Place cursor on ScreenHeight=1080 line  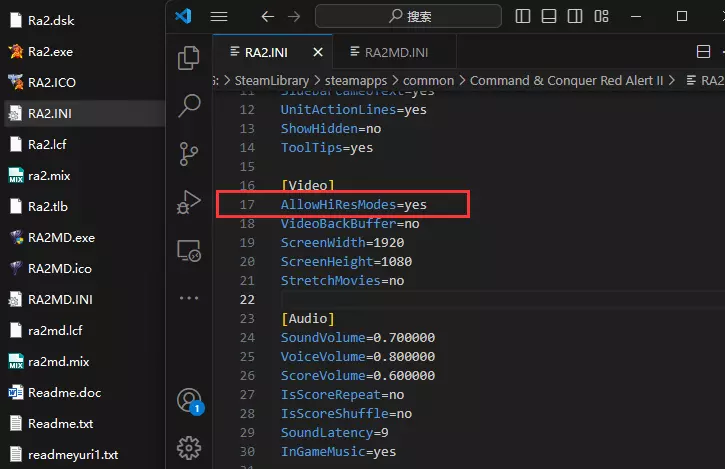[x=346, y=261]
